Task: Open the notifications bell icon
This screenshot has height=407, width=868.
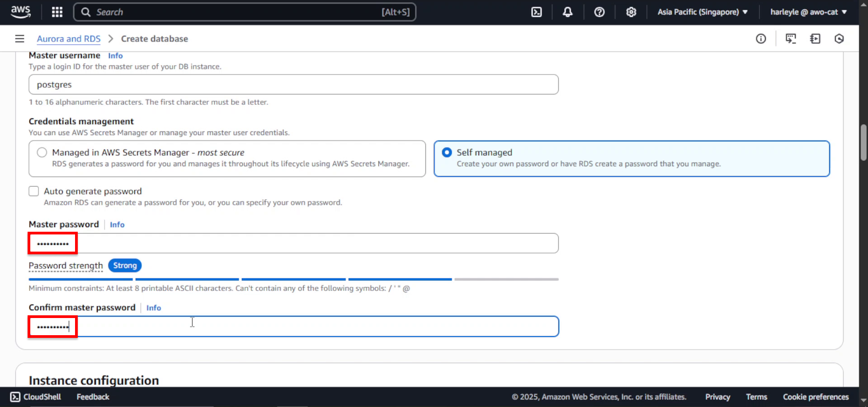Action: click(567, 12)
